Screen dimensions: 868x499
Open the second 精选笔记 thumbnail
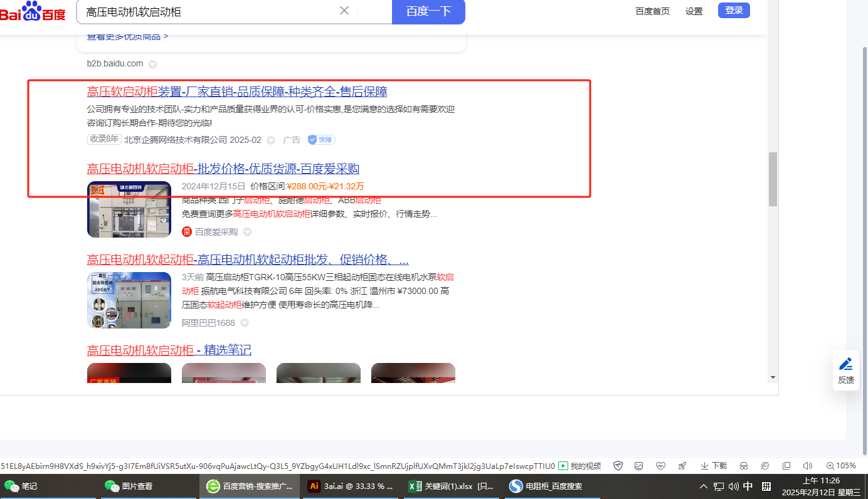point(224,373)
